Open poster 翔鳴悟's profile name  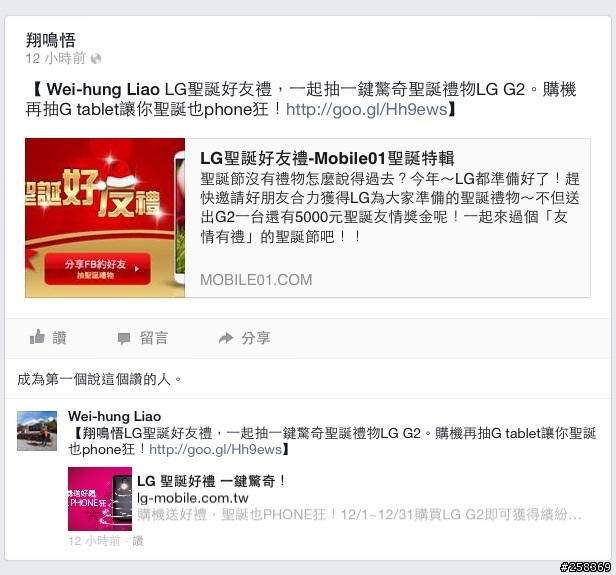click(51, 40)
